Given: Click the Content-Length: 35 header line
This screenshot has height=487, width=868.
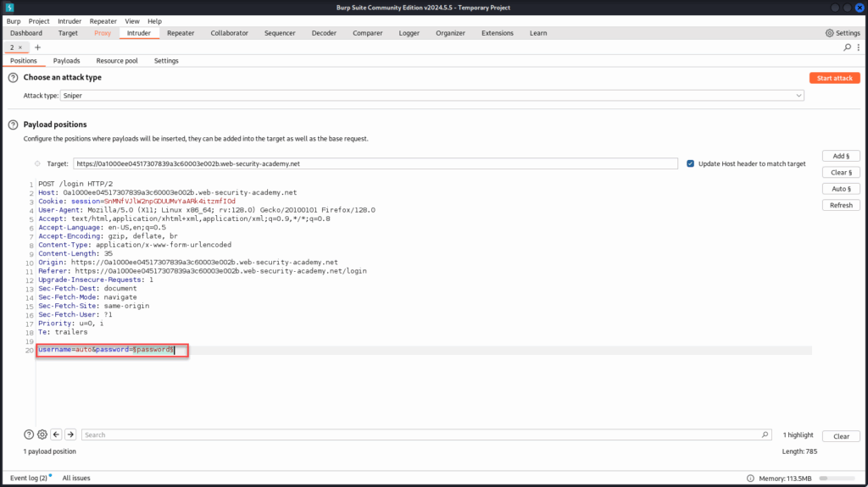Looking at the screenshot, I should tap(75, 253).
